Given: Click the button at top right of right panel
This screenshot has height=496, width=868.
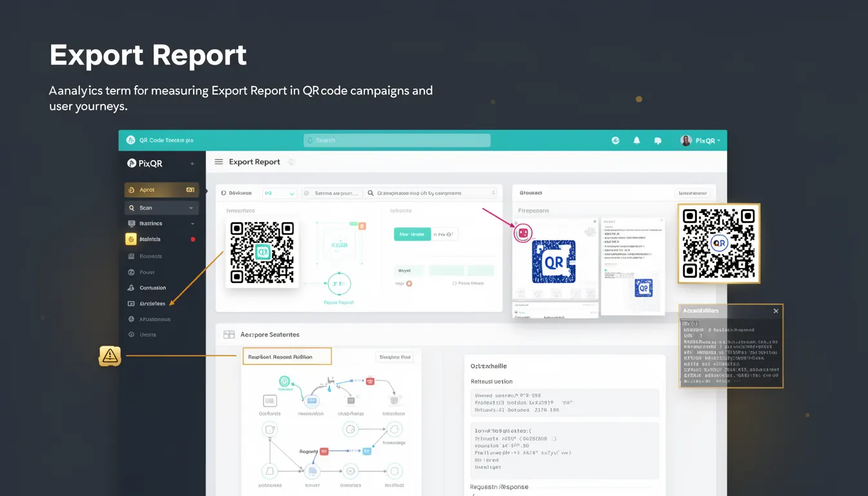Looking at the screenshot, I should [692, 193].
